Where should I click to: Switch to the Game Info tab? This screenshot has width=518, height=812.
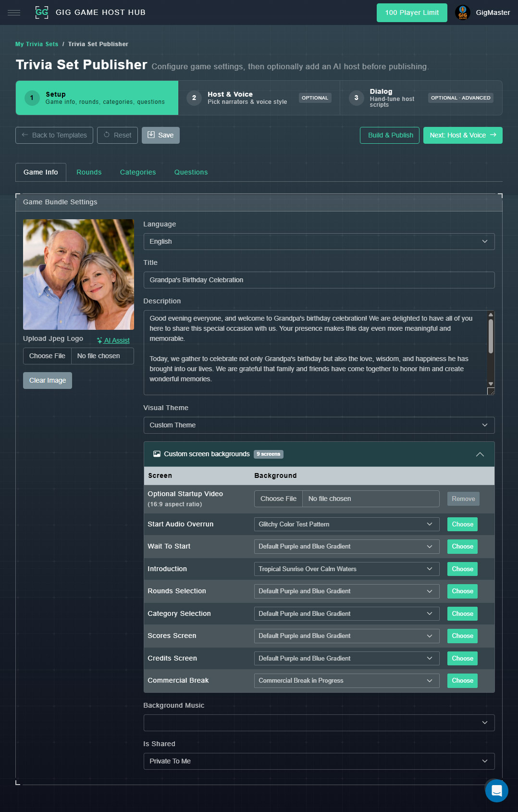[x=41, y=172]
